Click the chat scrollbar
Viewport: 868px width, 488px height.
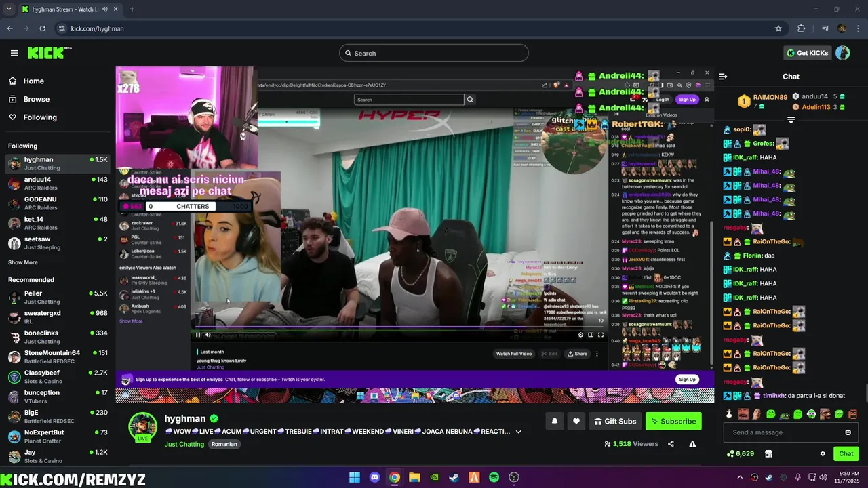point(865,393)
